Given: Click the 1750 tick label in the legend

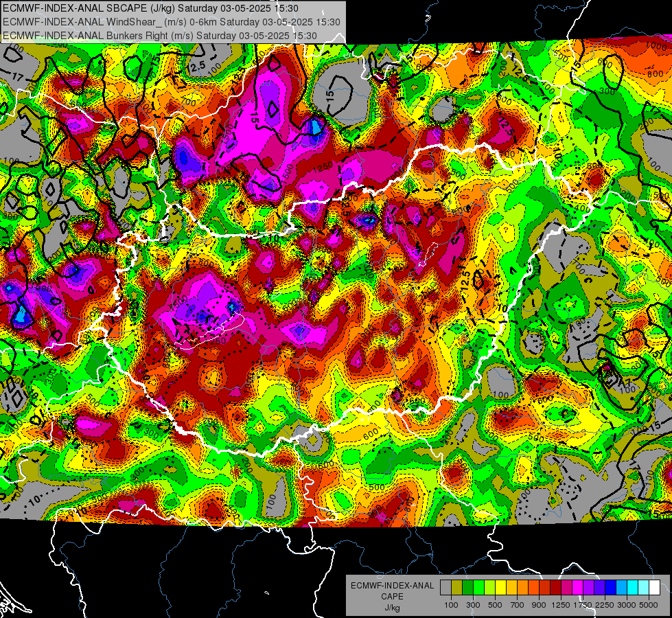Looking at the screenshot, I should point(583,605).
